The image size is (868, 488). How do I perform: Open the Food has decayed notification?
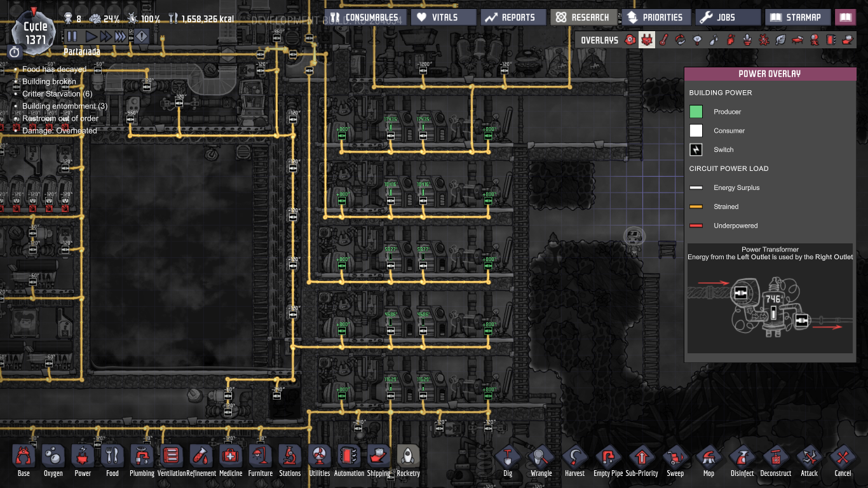pyautogui.click(x=54, y=69)
